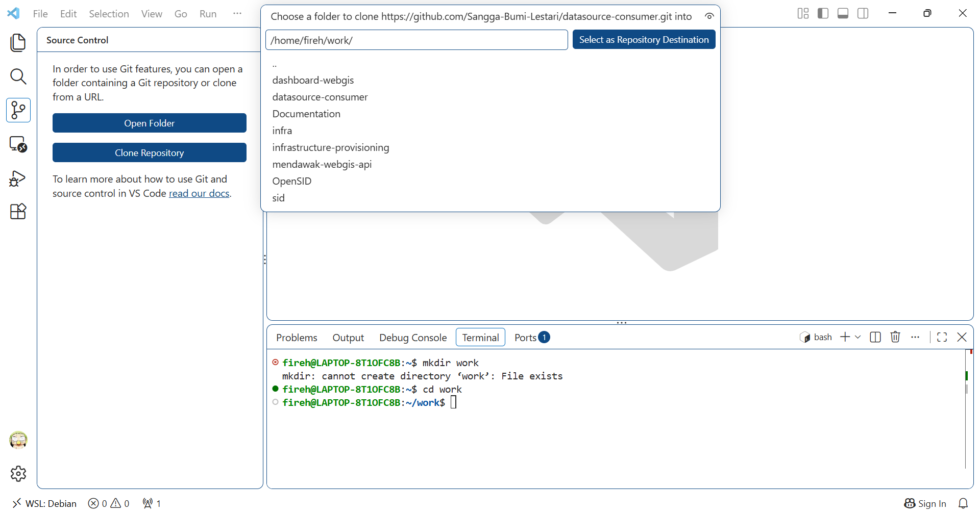Open the Accounts avatar menu
The width and height of the screenshot is (980, 514).
point(18,440)
